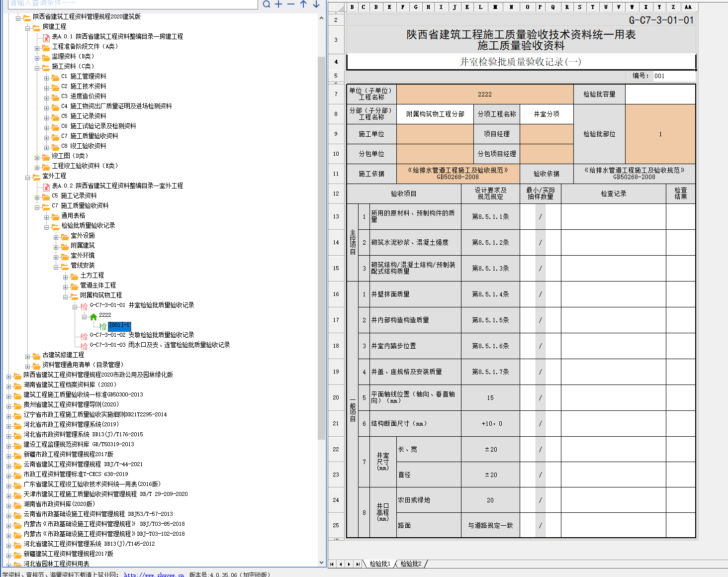Click the up arrow icon
728x577 pixels.
pyautogui.click(x=303, y=4)
